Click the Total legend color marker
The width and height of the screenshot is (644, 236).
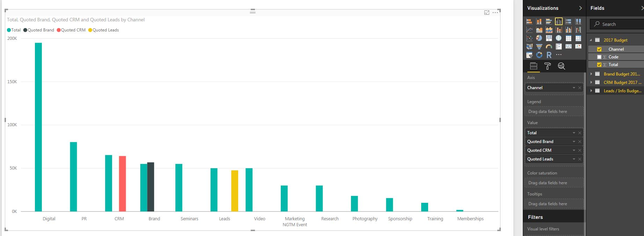[x=9, y=30]
